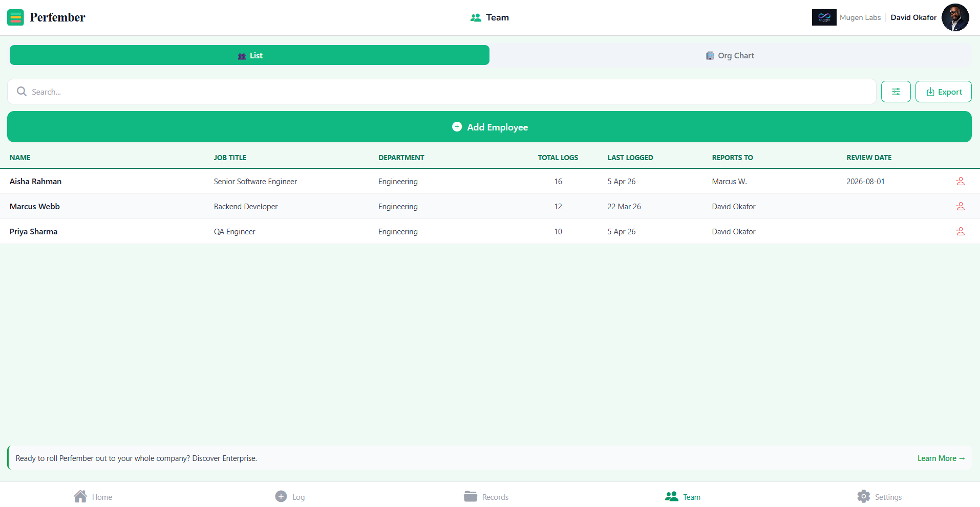Open the filter options icon button

(x=896, y=92)
